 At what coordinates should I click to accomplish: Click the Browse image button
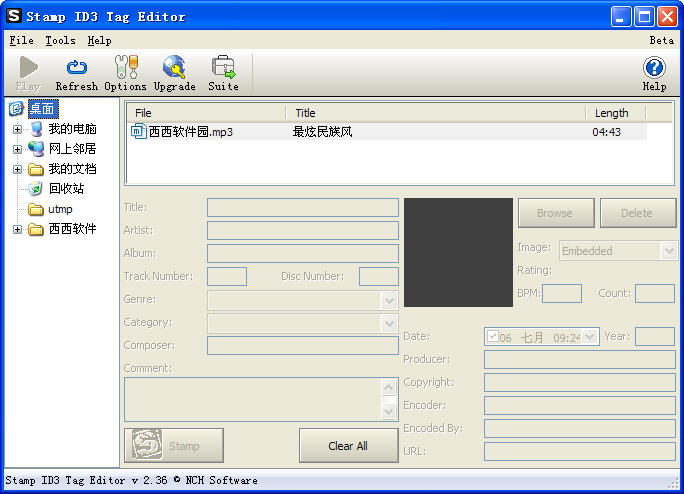tap(556, 213)
